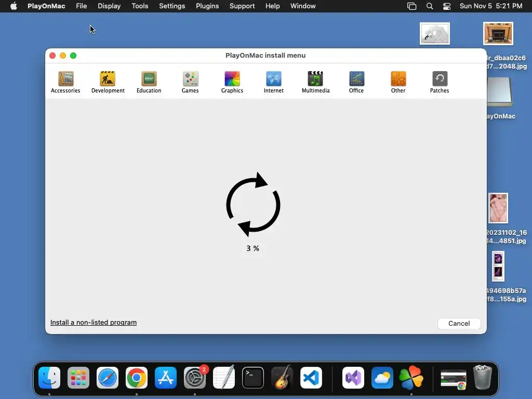Open the Display menu
This screenshot has width=532, height=399.
[x=109, y=6]
